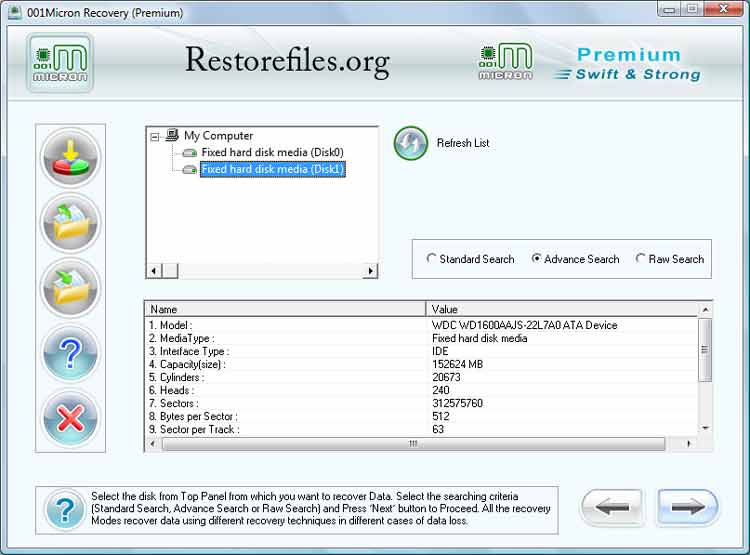Click the '512' value cell

click(x=441, y=416)
